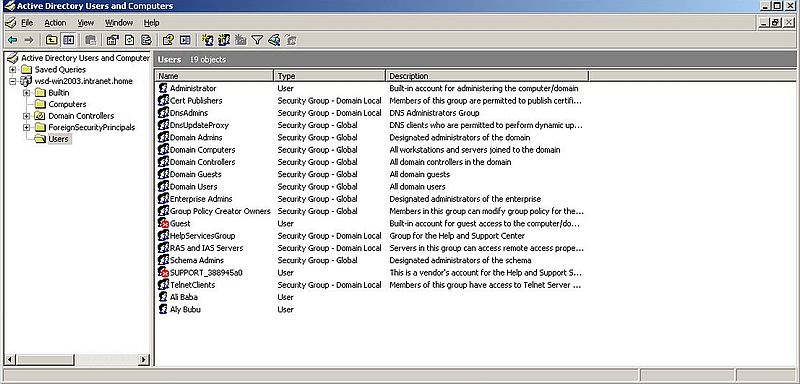Open the File menu
Viewport: 800px width, 384px height.
(x=27, y=23)
